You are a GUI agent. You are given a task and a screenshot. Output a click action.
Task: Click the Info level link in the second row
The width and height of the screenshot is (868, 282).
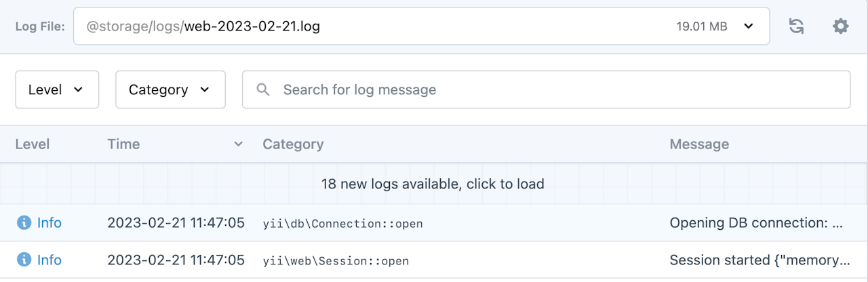click(50, 260)
